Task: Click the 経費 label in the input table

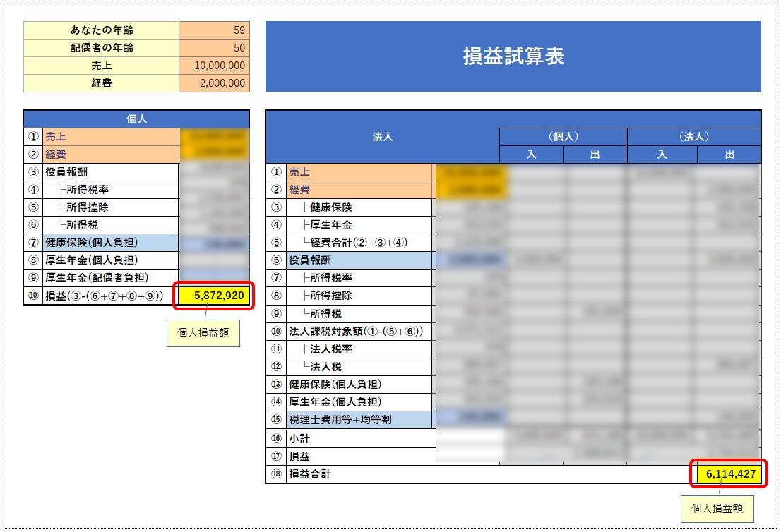Action: coord(101,83)
